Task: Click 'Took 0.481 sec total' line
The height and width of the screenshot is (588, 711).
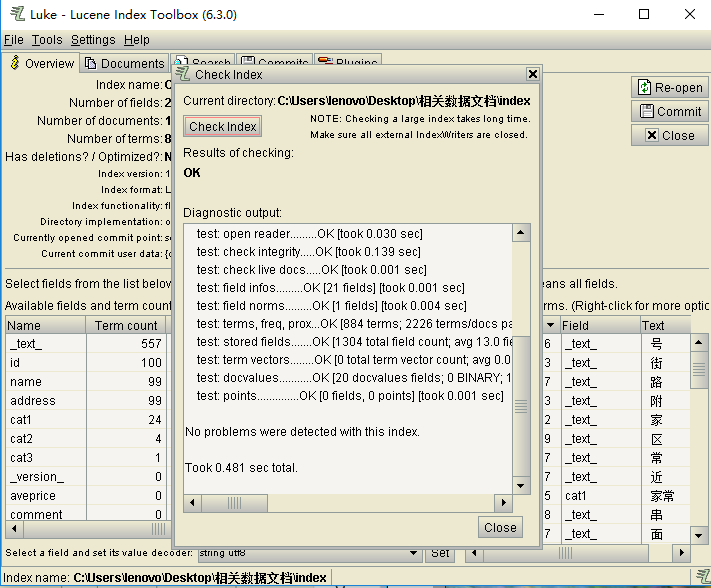Action: pos(241,467)
